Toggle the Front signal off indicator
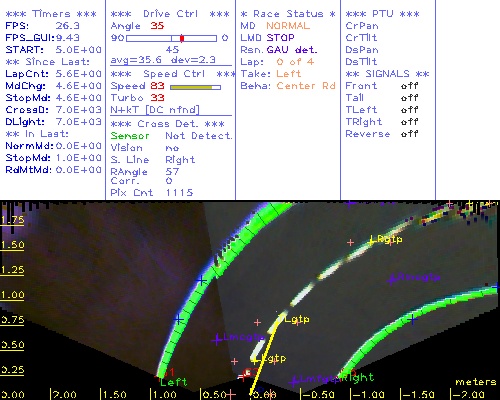This screenshot has width=500, height=400. [409, 86]
